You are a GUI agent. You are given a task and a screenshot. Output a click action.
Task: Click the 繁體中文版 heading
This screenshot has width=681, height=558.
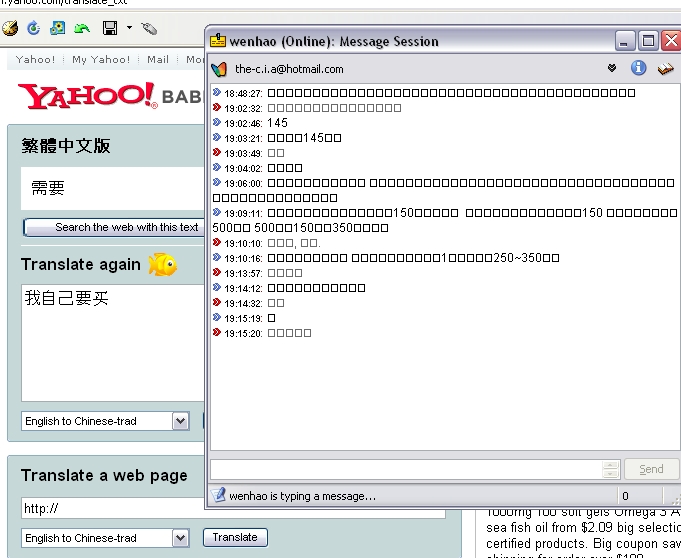(x=66, y=145)
